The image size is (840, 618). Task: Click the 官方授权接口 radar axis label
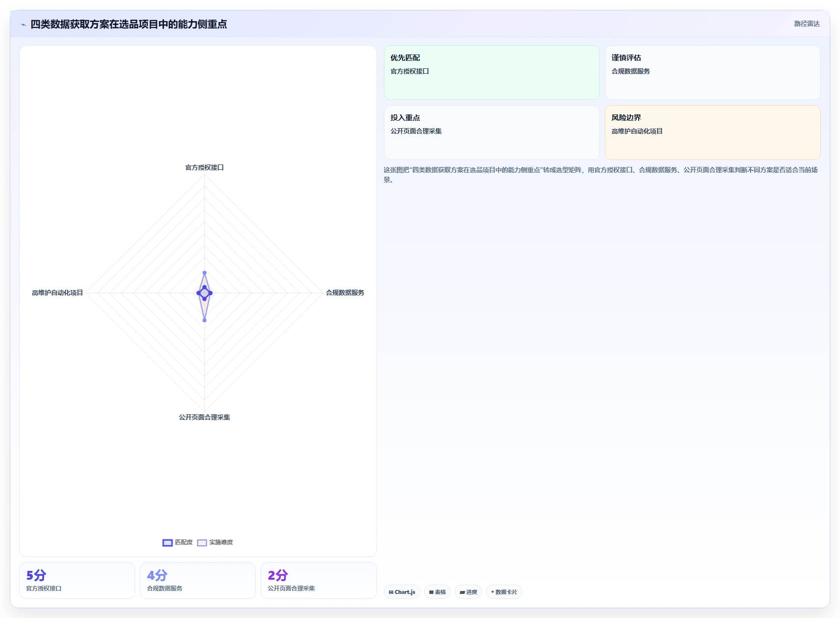[204, 167]
